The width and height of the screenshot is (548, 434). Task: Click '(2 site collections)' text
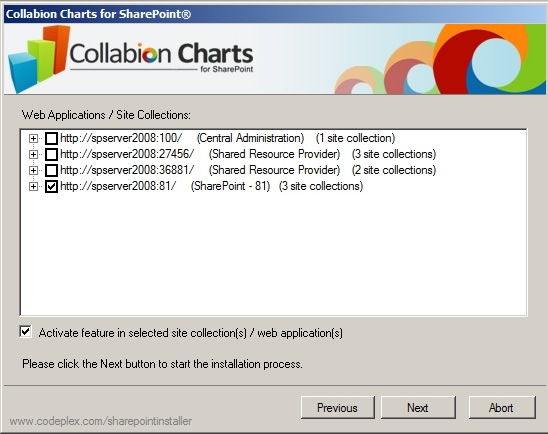tap(394, 170)
